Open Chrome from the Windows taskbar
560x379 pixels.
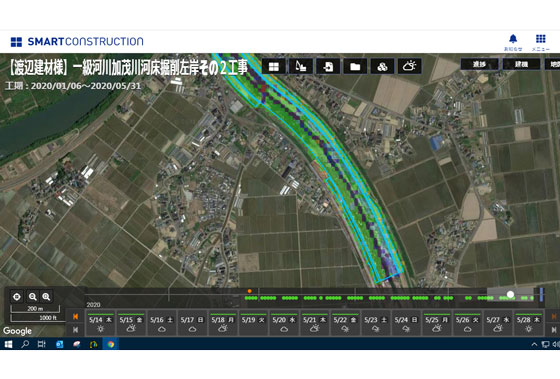pos(111,344)
